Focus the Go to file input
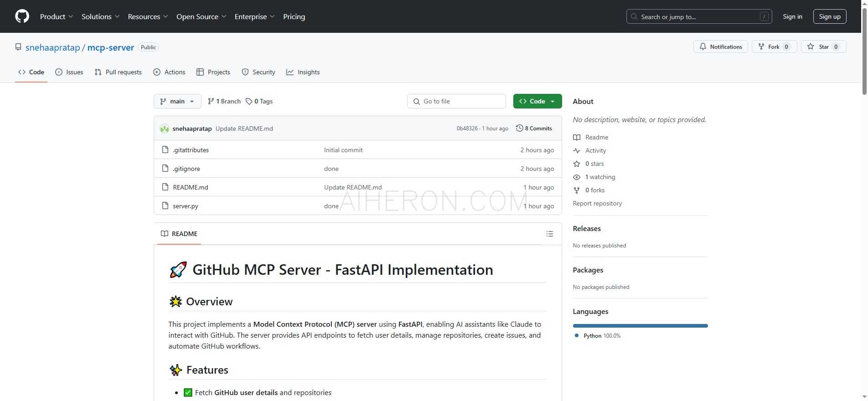The width and height of the screenshot is (868, 401). pyautogui.click(x=456, y=101)
